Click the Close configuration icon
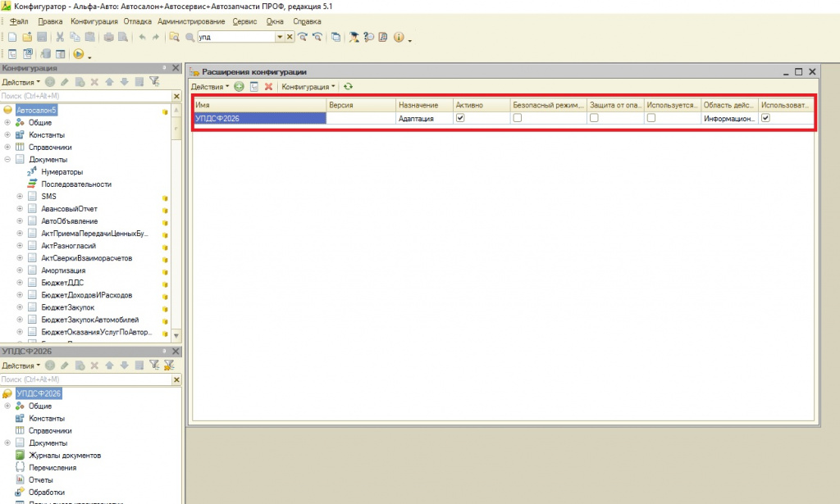Image resolution: width=840 pixels, height=504 pixels. point(27,54)
